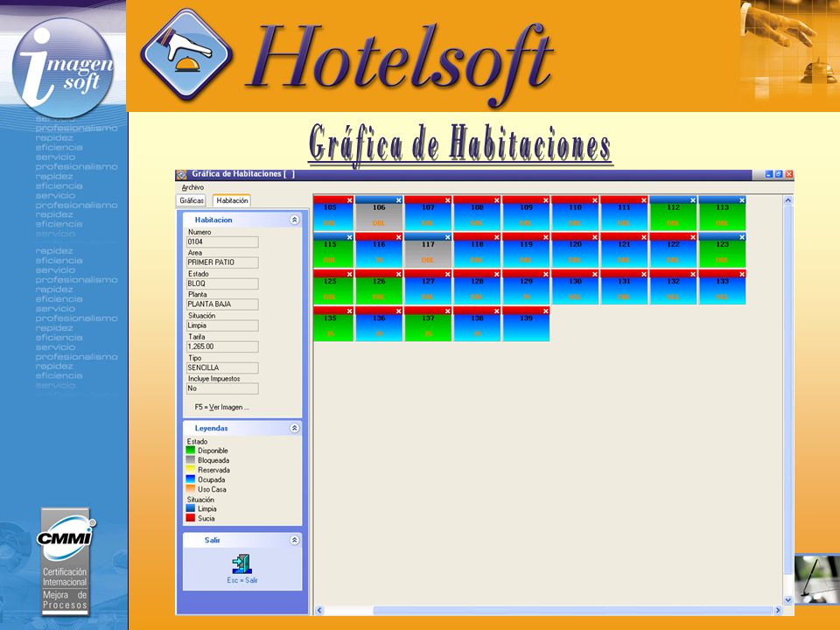The width and height of the screenshot is (840, 630).
Task: Click the X icon on room 129's header
Action: (x=545, y=274)
